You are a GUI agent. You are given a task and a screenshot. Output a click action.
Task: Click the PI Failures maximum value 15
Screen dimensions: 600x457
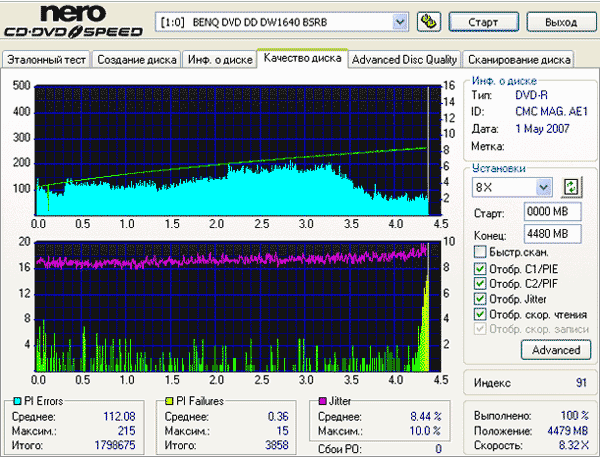pos(282,431)
